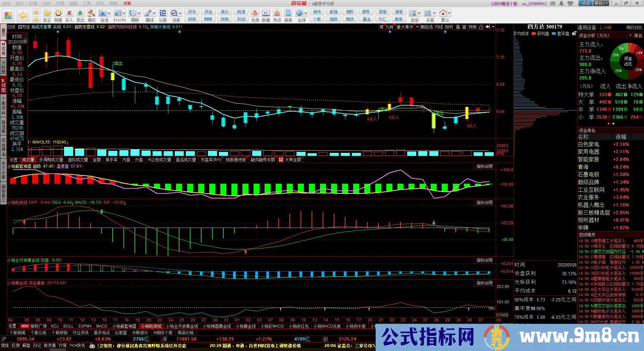The width and height of the screenshot is (644, 351).
Task: Toggle the 简 simple mode button
Action: coord(381,27)
